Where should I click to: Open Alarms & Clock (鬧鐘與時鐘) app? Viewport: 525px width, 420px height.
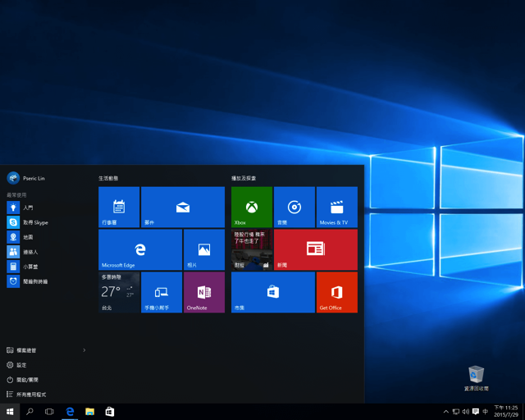[x=47, y=281]
